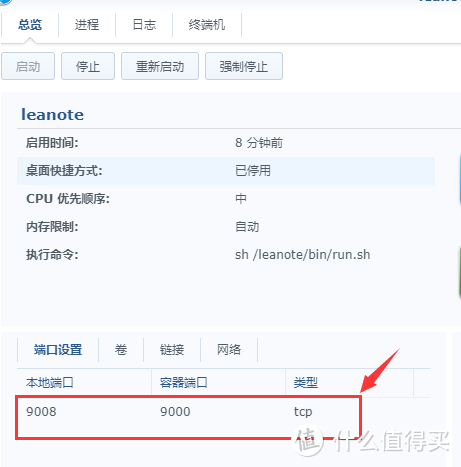Click the sh /leanote/bin/run.sh command text
This screenshot has height=467, width=461.
point(303,255)
